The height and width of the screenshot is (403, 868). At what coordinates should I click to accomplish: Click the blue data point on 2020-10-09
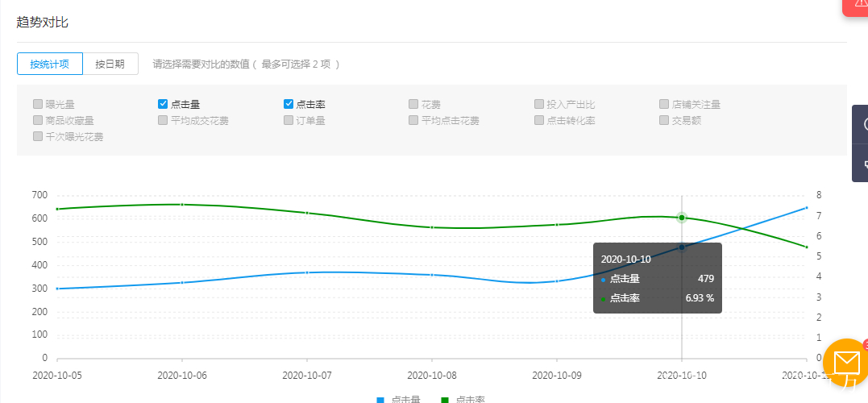coord(557,281)
